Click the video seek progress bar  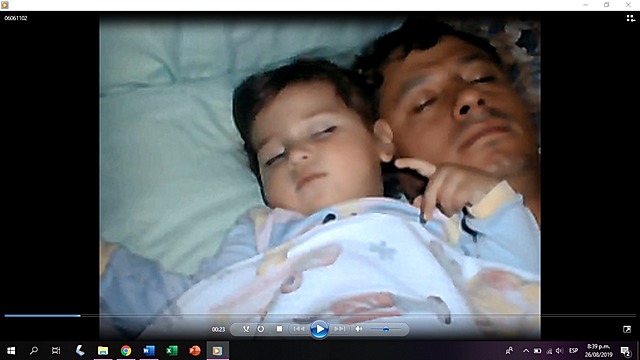[320, 316]
